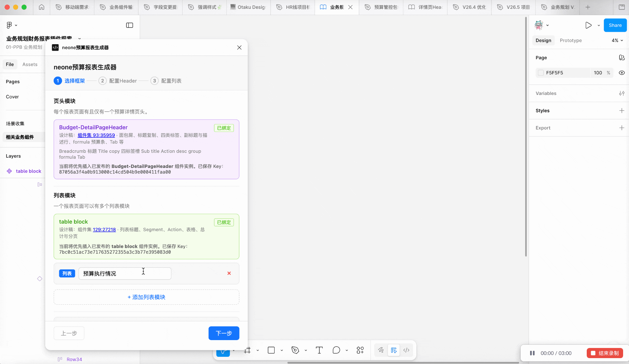
Task: Select the Move tool in toolbar
Action: pos(223,351)
